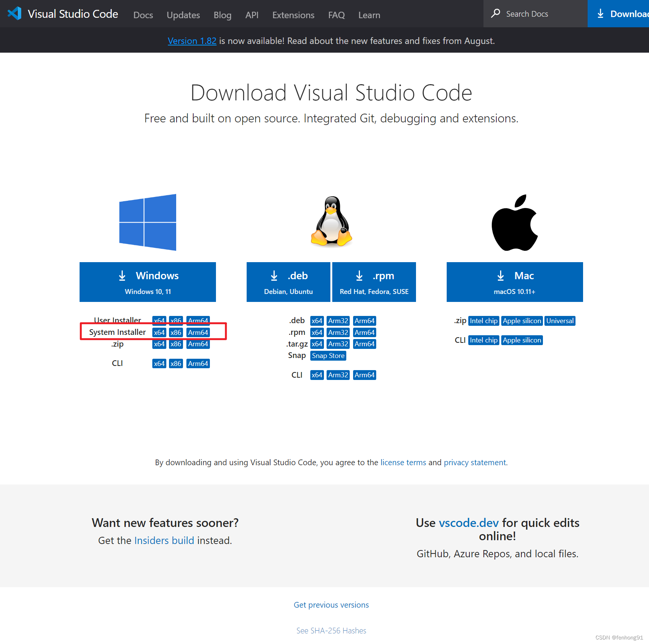Click the Apple logo icon
Screen dimensions: 649x644
(514, 222)
